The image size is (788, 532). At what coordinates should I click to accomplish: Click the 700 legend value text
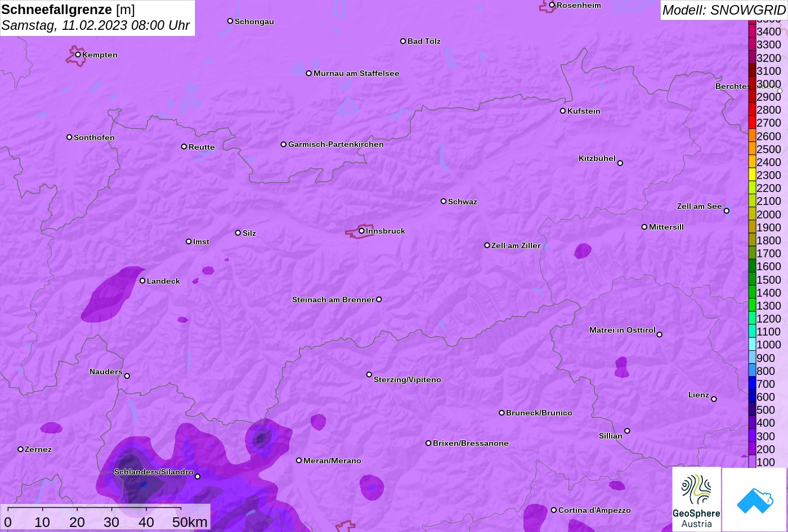tap(765, 384)
